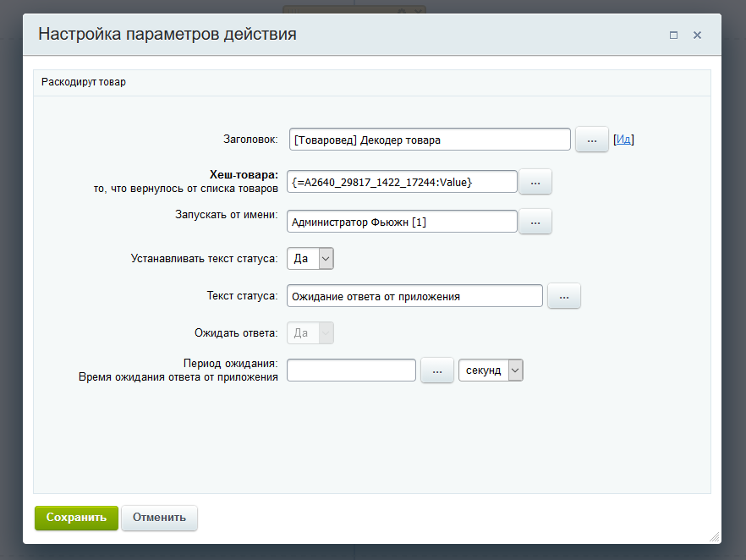
Task: Open the Ожидать ответа dropdown
Action: (310, 333)
